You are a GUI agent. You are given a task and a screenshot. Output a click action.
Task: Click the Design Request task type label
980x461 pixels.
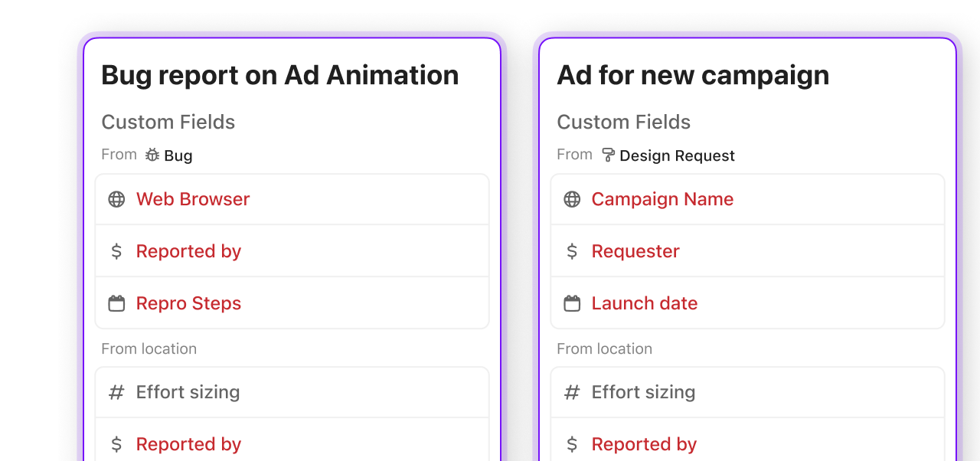tap(677, 155)
